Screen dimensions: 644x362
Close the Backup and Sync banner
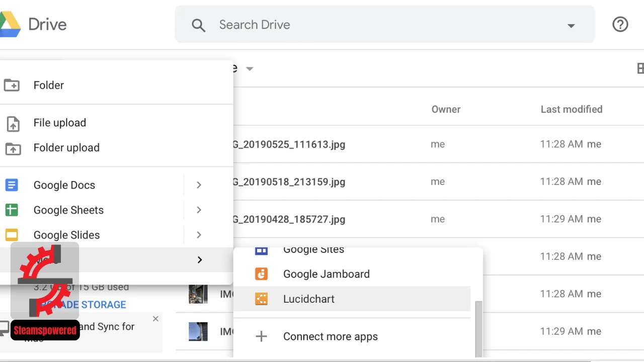coord(155,319)
